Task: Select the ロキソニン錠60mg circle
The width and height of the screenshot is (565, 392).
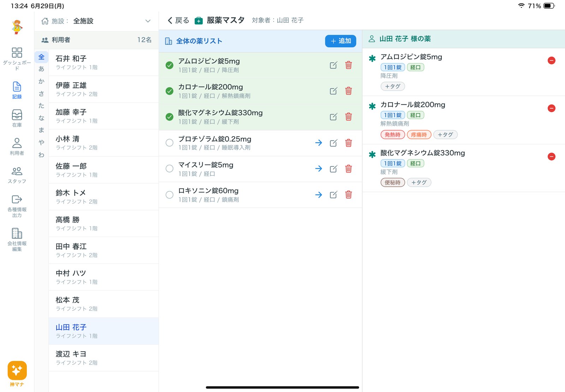Action: (x=169, y=195)
